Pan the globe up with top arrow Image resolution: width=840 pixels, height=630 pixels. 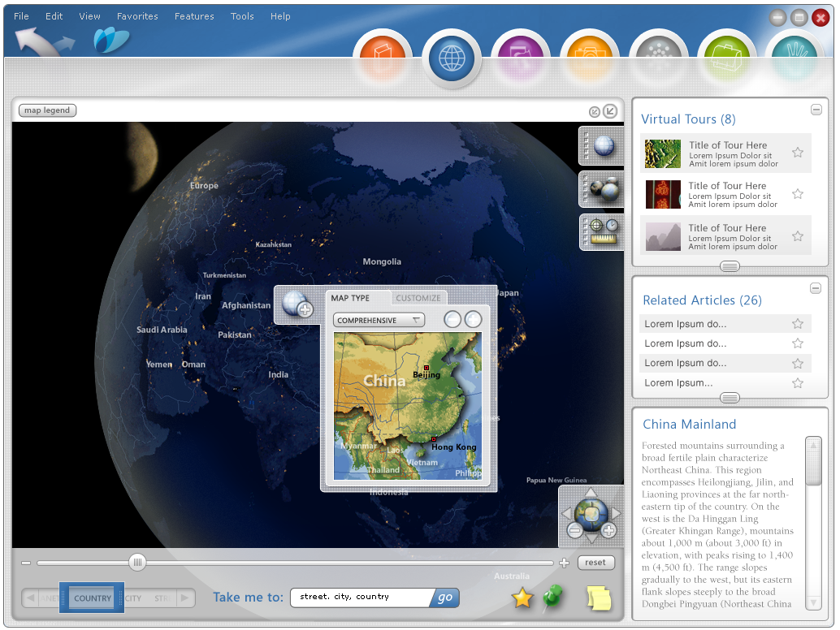[x=591, y=493]
